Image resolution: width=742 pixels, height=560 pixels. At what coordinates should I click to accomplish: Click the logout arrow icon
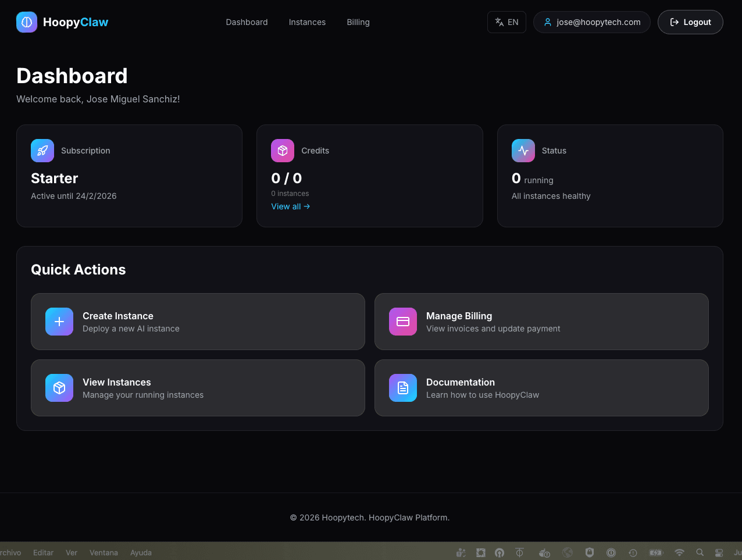tap(674, 22)
